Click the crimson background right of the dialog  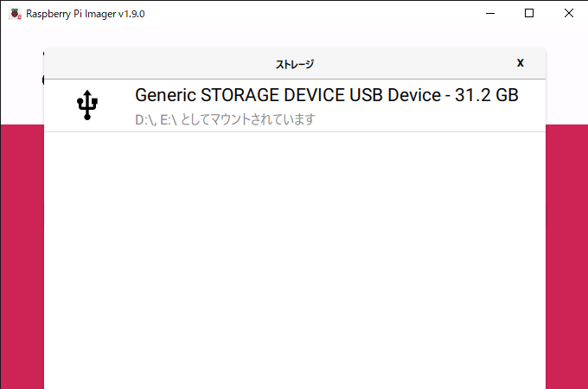(x=566, y=257)
